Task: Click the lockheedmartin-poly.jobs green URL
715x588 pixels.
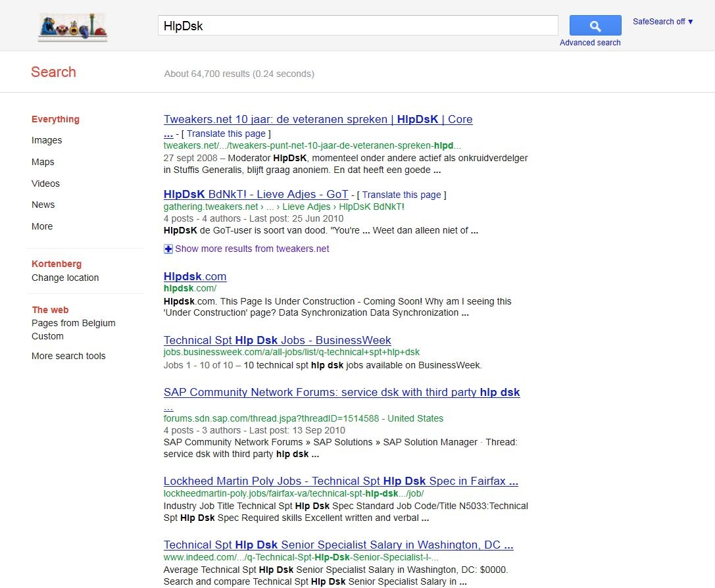Action: [x=293, y=493]
